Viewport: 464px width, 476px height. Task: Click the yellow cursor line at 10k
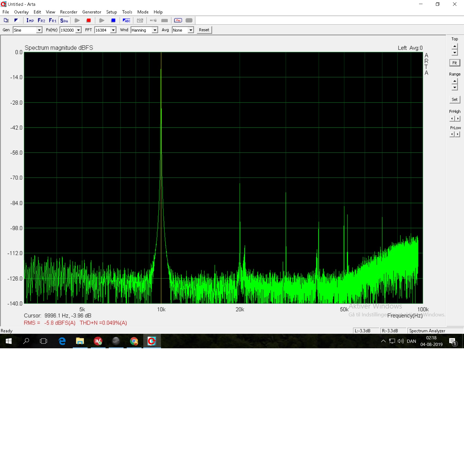(x=161, y=178)
